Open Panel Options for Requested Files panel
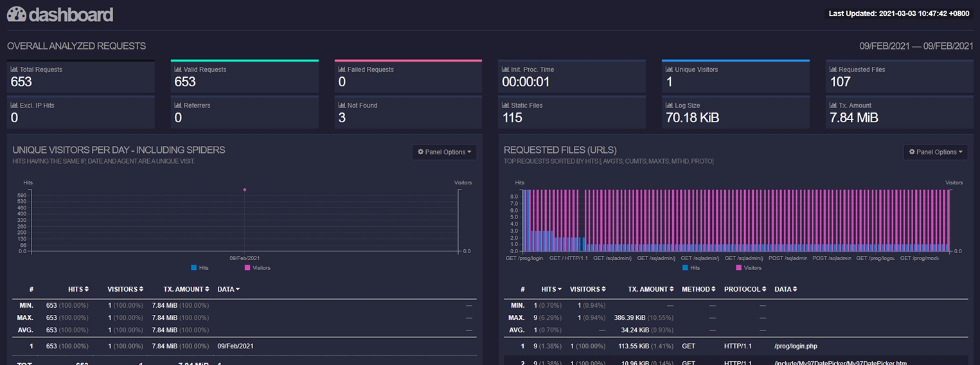This screenshot has width=980, height=365. (935, 152)
